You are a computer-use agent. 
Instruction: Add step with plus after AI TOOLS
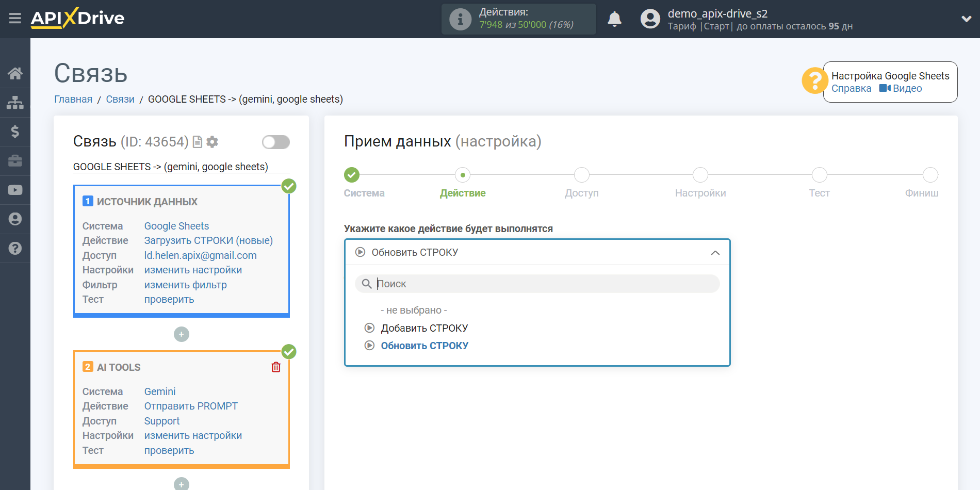182,484
